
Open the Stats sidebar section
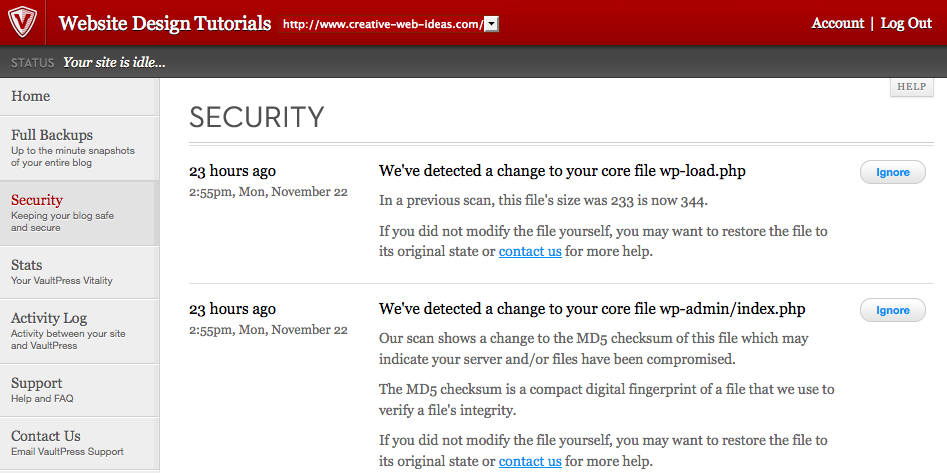pos(27,265)
